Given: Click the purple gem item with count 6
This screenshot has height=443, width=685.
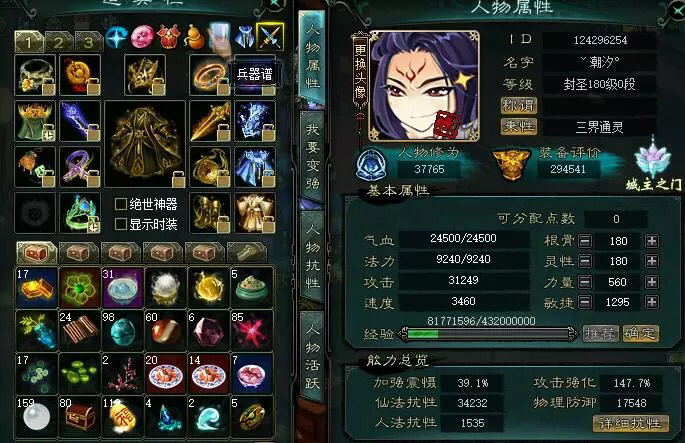Looking at the screenshot, I should [209, 330].
